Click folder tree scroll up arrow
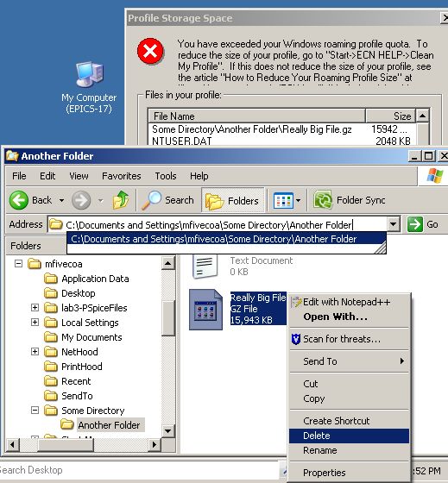This screenshot has width=448, height=483. [x=168, y=263]
